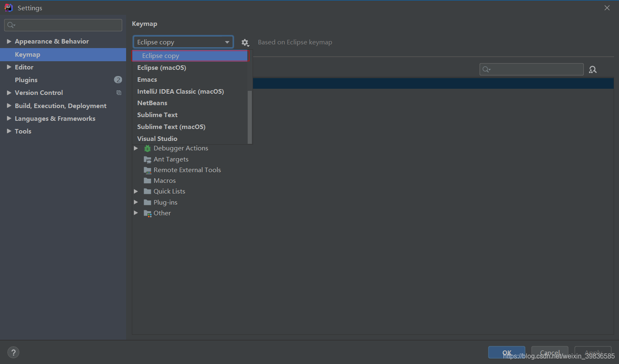Select Eclipse copy in the dropdown list

point(190,56)
